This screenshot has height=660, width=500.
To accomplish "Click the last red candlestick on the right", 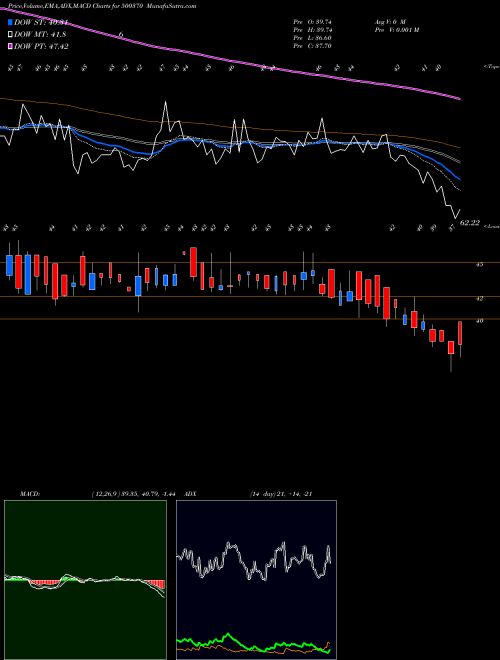I will 460,333.
